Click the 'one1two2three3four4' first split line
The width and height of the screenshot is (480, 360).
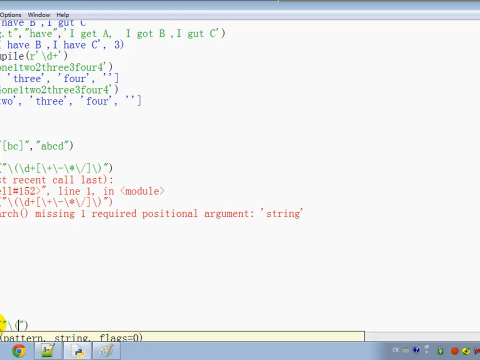57,67
